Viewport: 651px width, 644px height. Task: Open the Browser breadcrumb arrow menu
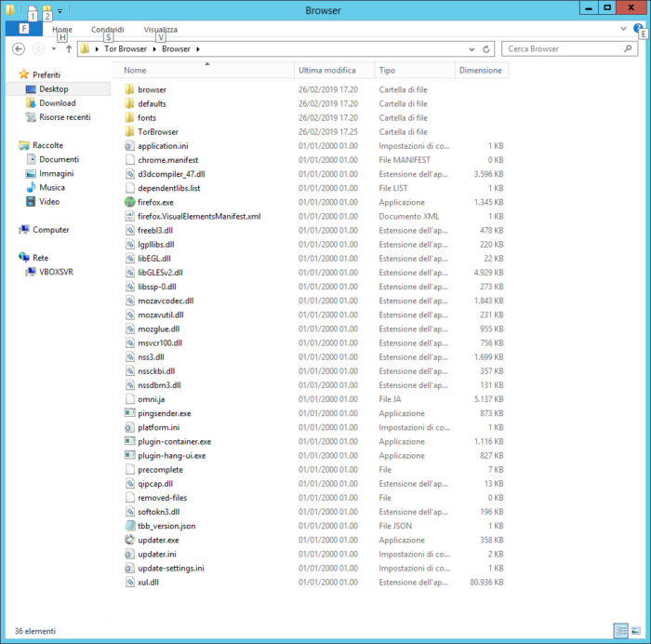198,49
